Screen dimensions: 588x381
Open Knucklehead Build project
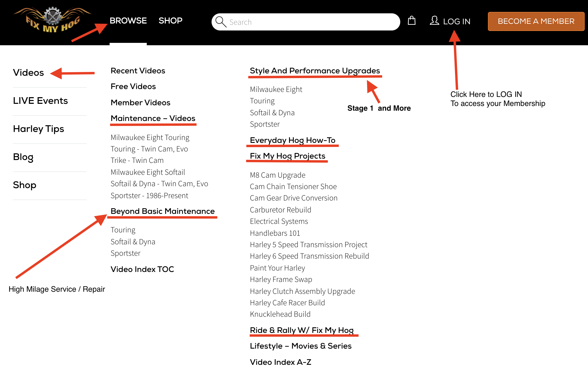[x=280, y=314]
